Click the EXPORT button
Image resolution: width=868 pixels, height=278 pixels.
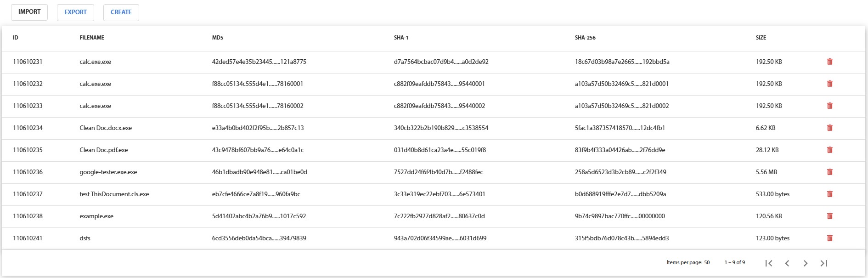pos(75,12)
